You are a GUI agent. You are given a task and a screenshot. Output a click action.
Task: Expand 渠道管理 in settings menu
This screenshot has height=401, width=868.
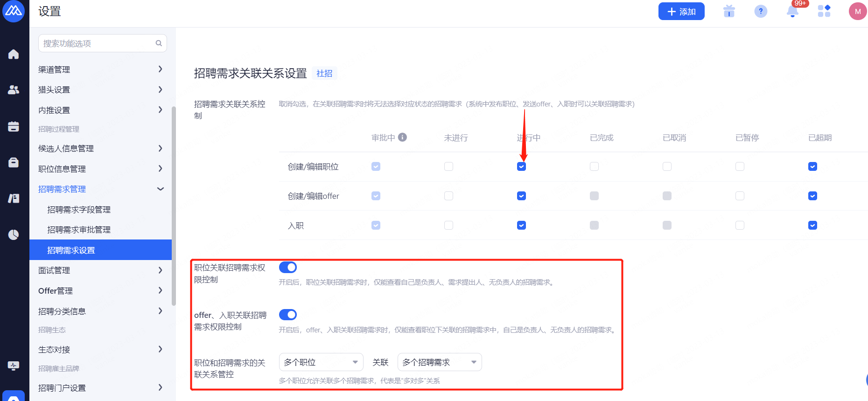[x=100, y=70]
